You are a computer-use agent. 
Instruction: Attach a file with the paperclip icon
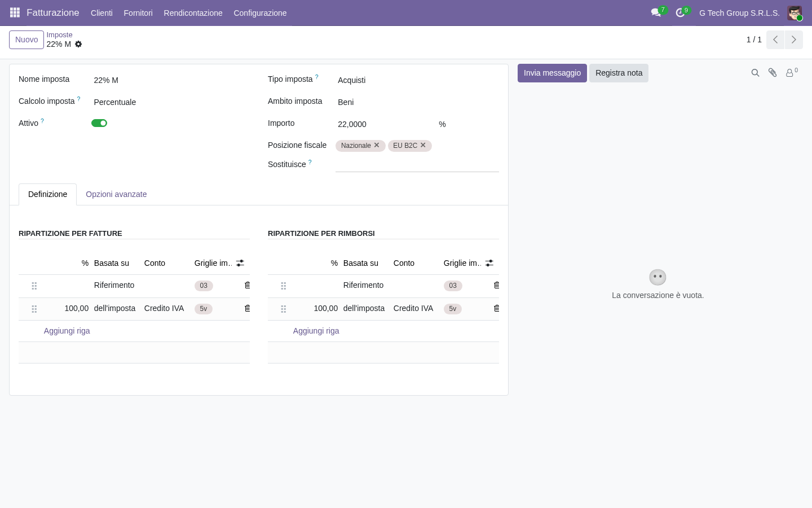(773, 73)
